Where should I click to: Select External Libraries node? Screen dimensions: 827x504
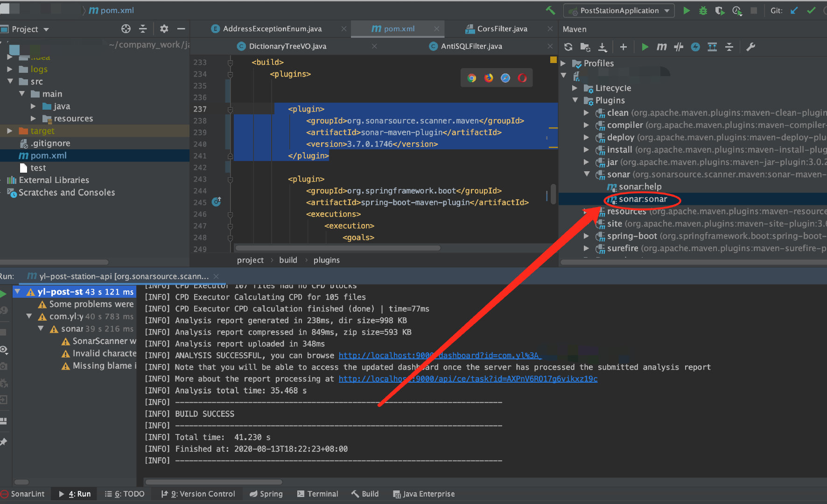[54, 180]
